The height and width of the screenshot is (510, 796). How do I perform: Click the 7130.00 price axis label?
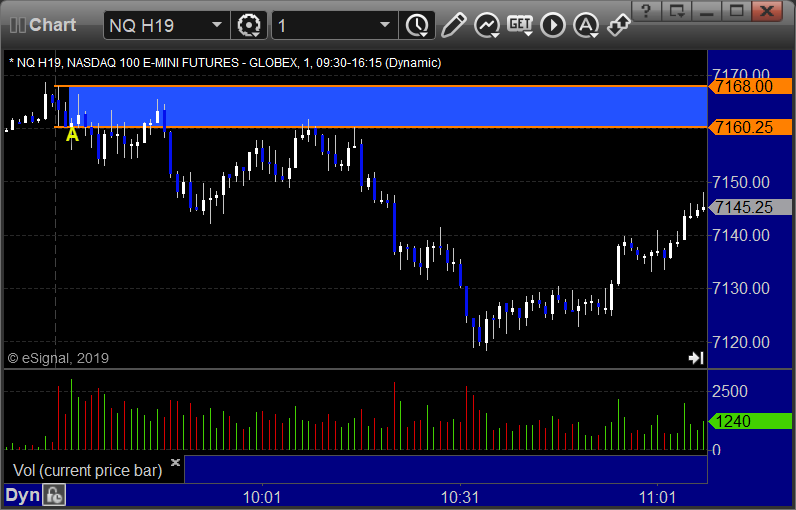point(741,288)
